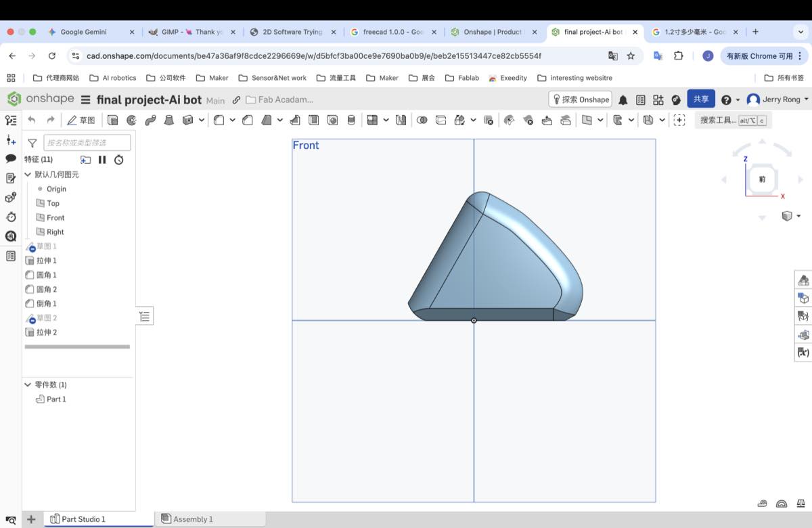This screenshot has height=528, width=812.
Task: Click the 有新版 Chrome 可用 update button
Action: 763,56
